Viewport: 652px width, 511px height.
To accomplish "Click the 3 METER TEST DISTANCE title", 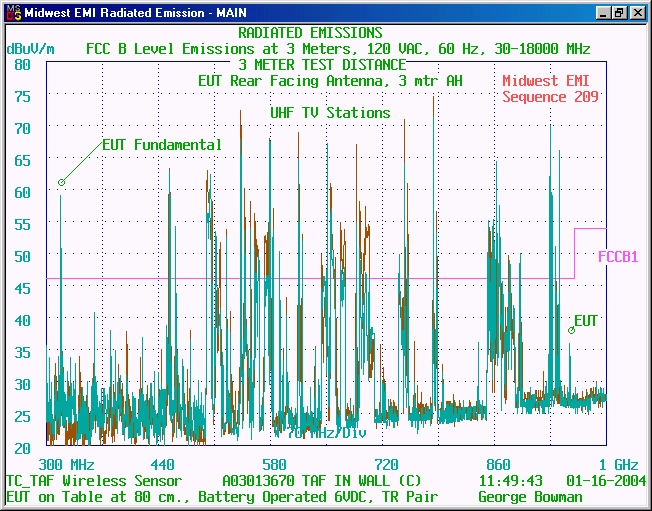I will click(322, 65).
